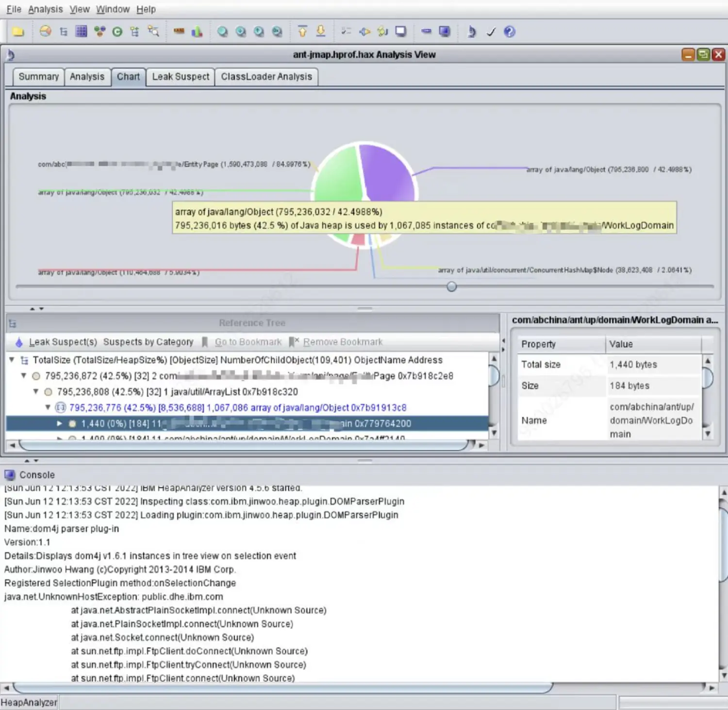Viewport: 728px width, 710px height.
Task: Click the blue help question mark icon
Action: pos(509,32)
